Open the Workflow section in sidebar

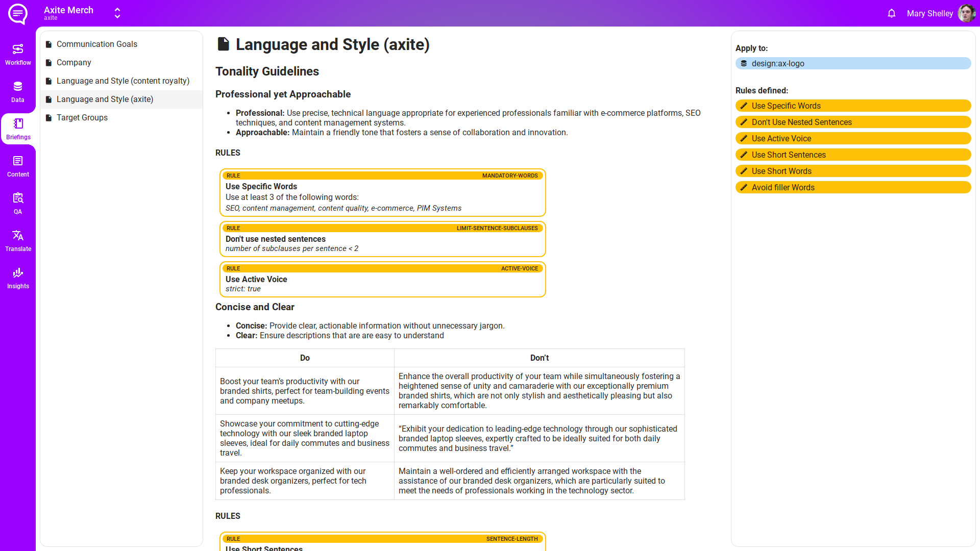pos(18,54)
